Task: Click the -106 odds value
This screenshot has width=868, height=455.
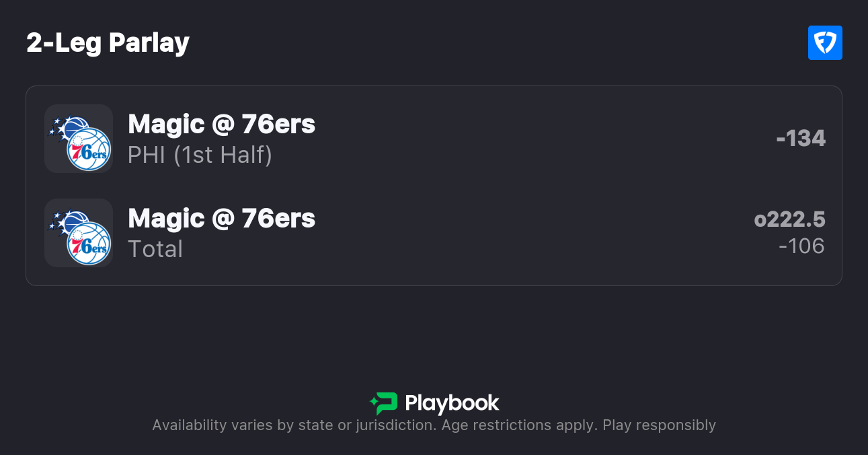Action: 801,246
